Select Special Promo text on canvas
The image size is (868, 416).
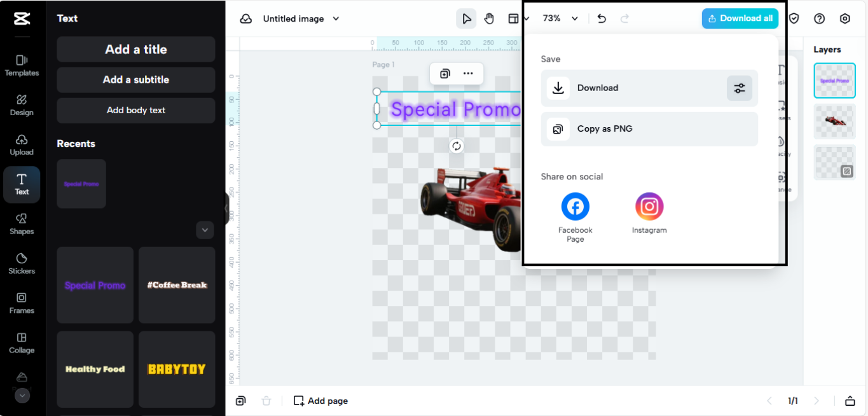tap(455, 109)
